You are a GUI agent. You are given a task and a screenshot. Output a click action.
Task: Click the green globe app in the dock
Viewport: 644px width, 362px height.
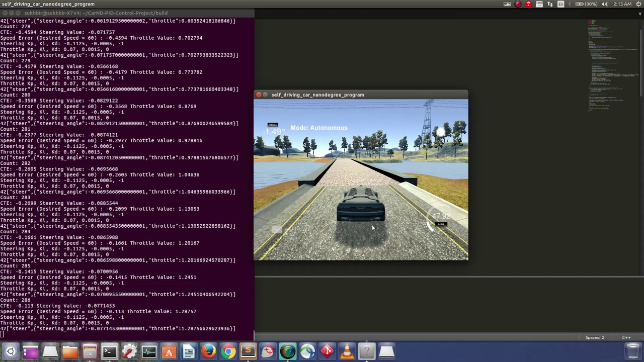point(288,351)
